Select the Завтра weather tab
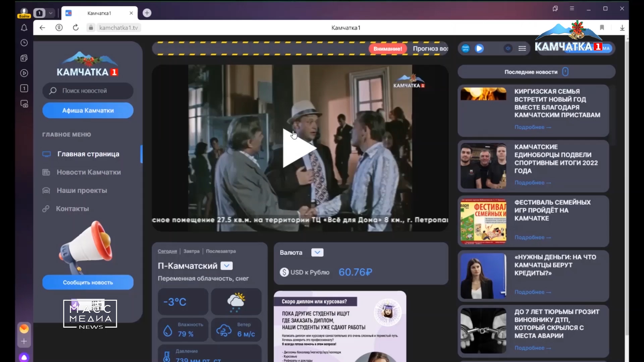 (192, 251)
